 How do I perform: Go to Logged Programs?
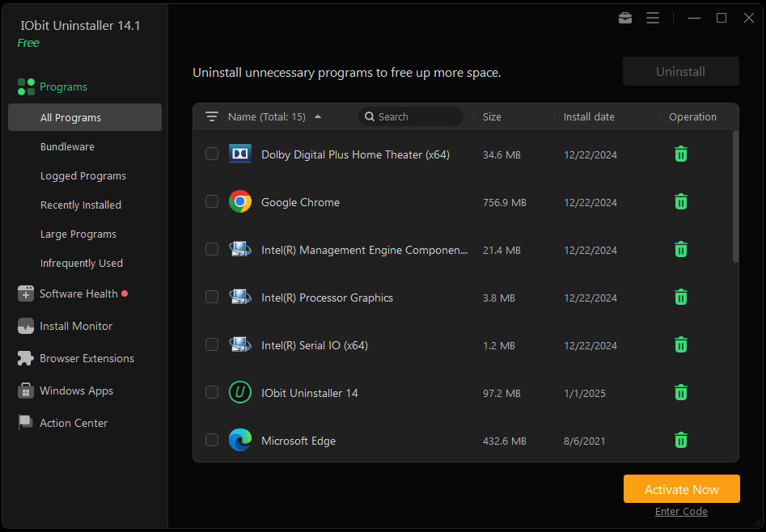[83, 176]
